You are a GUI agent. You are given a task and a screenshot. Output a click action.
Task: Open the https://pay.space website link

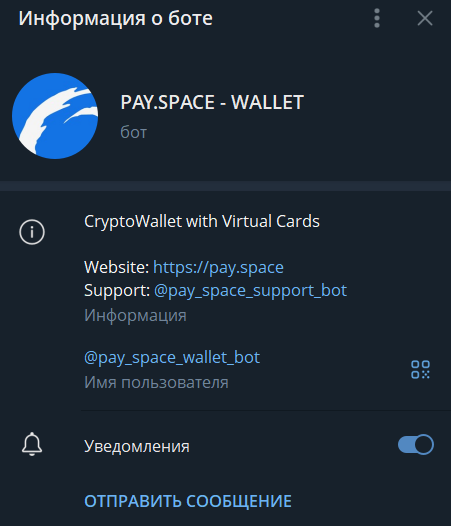pyautogui.click(x=218, y=267)
